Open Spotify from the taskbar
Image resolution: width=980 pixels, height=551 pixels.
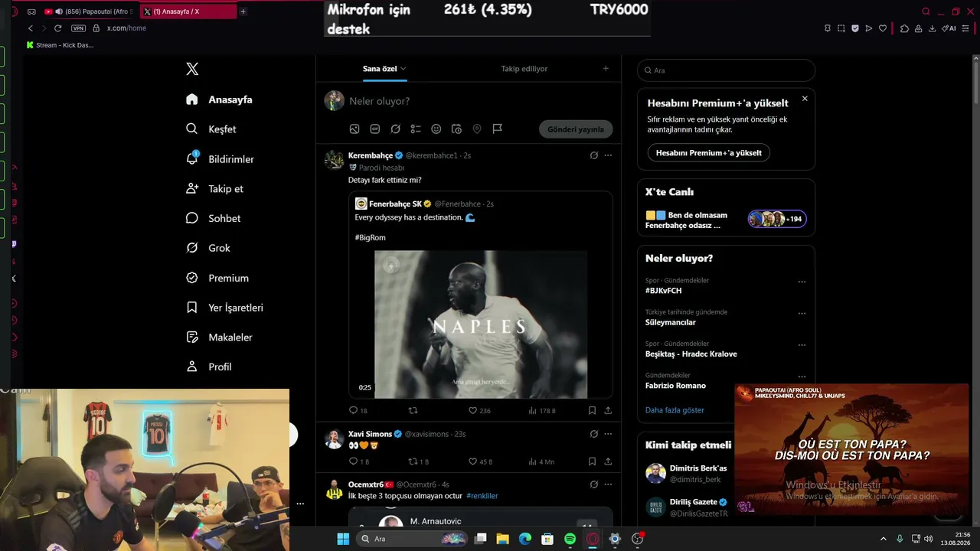[570, 539]
